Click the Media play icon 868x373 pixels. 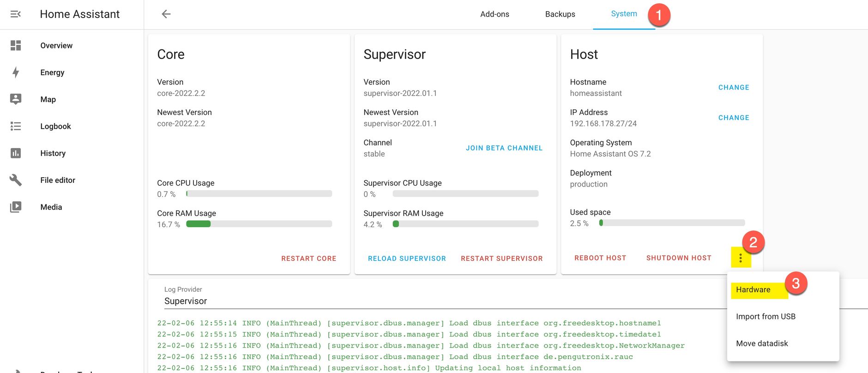pos(16,207)
